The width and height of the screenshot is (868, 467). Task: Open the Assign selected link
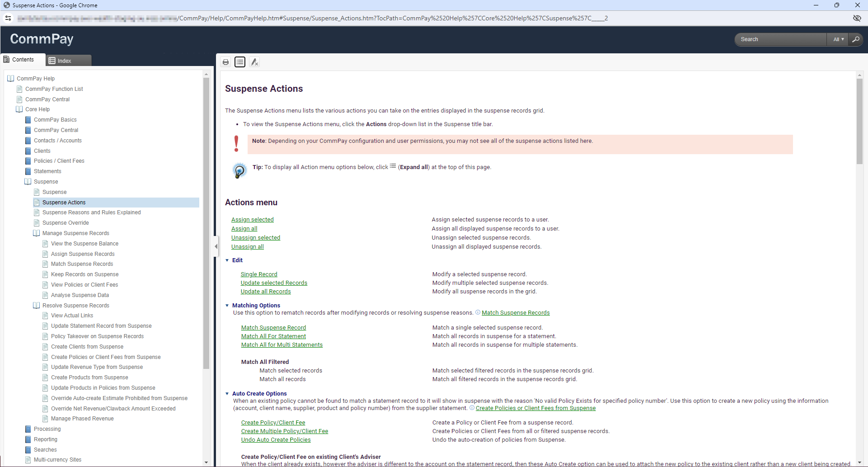[252, 220]
